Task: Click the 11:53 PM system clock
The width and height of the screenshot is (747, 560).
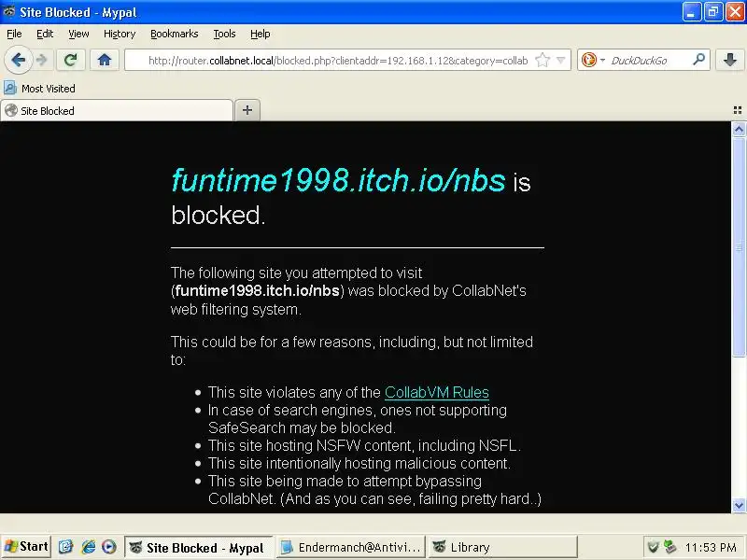Action: pyautogui.click(x=711, y=548)
